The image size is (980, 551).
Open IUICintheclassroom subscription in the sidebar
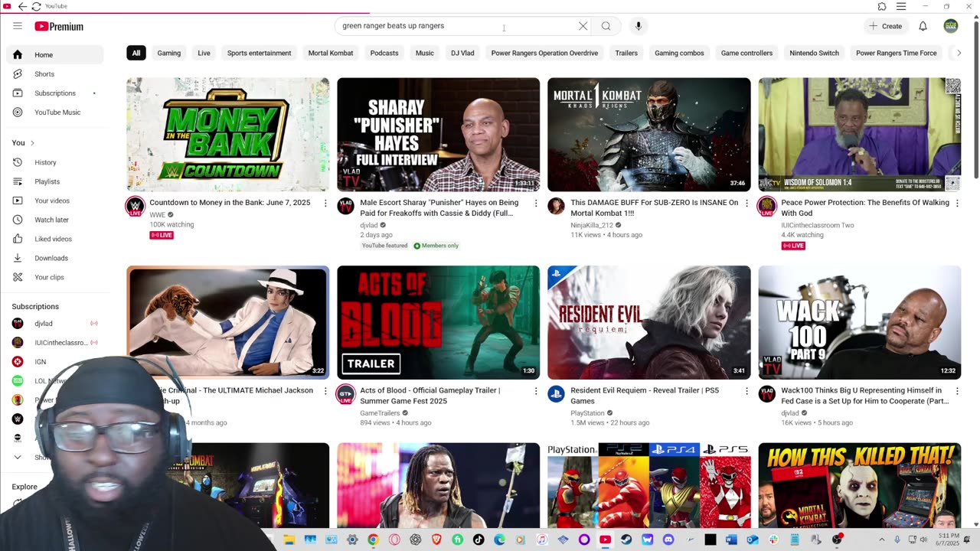[x=54, y=343]
